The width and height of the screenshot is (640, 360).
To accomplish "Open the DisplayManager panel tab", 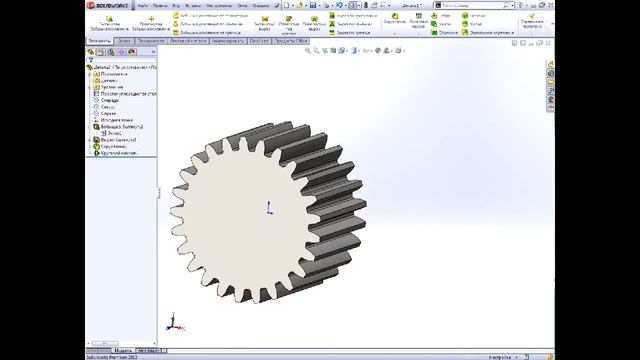I will click(x=132, y=52).
